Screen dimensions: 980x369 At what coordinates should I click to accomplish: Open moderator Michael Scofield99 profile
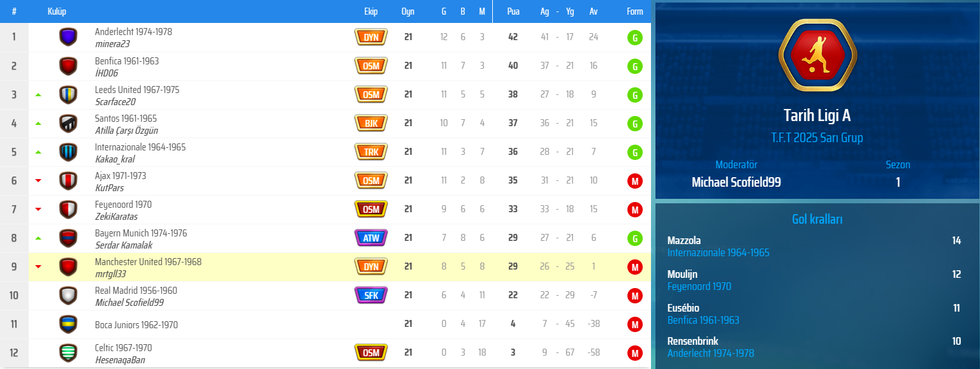click(x=736, y=182)
